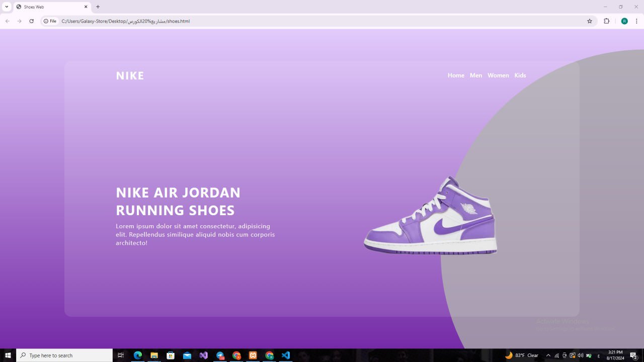Close the Shoes Web tab
The height and width of the screenshot is (362, 644).
(86, 7)
